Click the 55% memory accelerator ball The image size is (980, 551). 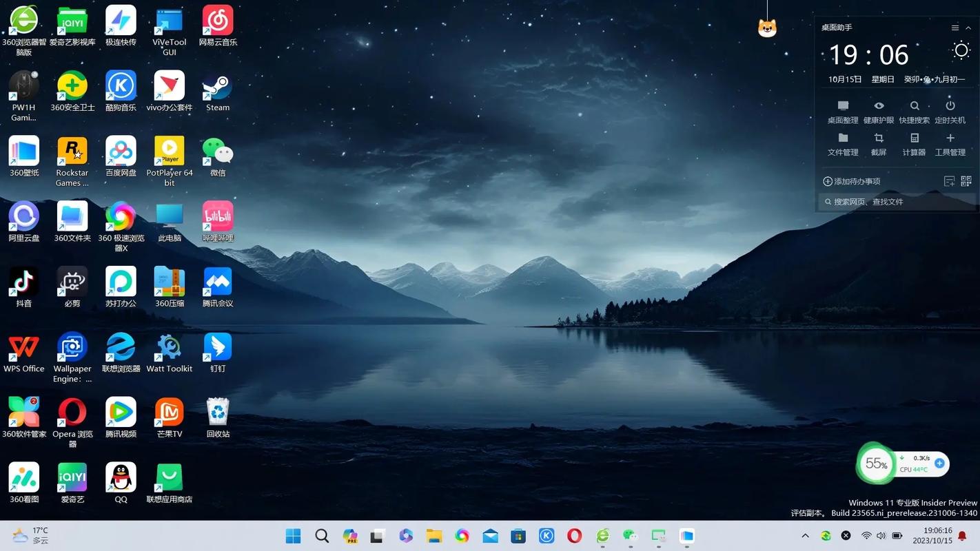(x=876, y=464)
